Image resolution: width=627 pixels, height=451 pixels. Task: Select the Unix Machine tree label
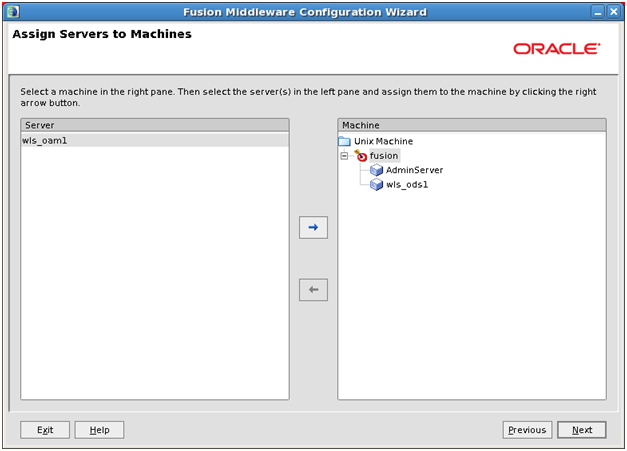(383, 141)
